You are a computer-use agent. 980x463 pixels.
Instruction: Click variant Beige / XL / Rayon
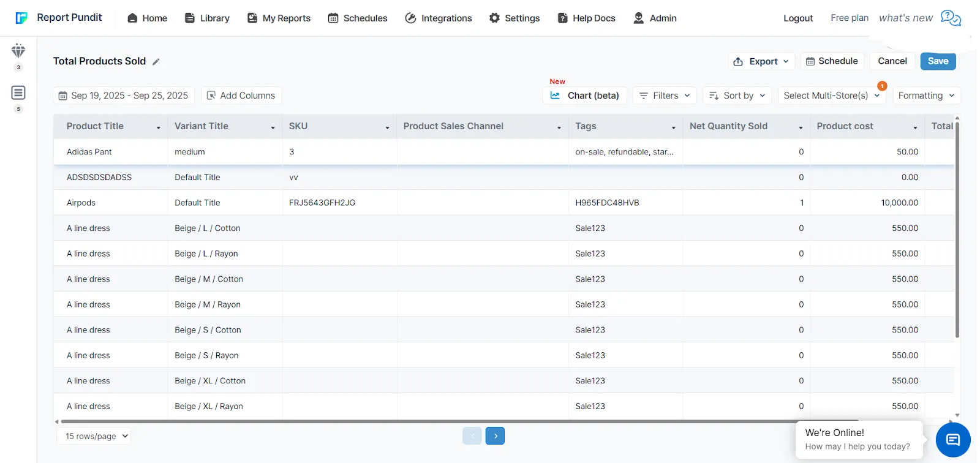pos(209,406)
